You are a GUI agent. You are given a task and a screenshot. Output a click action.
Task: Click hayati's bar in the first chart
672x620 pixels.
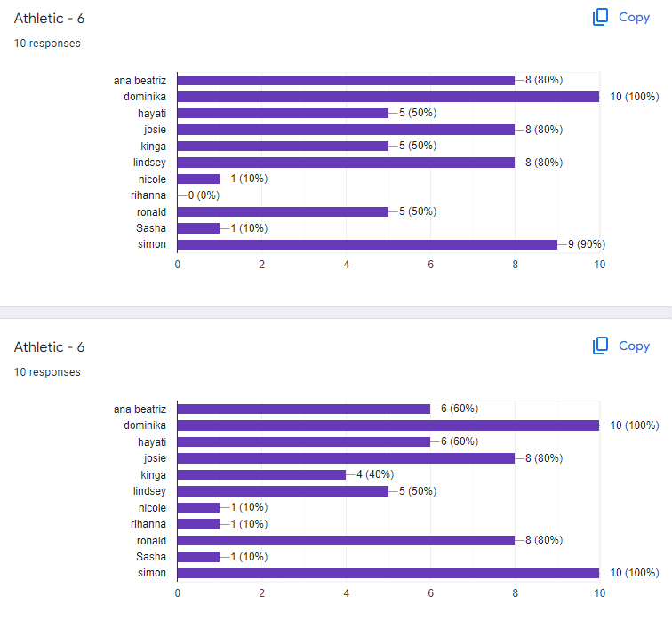(283, 113)
